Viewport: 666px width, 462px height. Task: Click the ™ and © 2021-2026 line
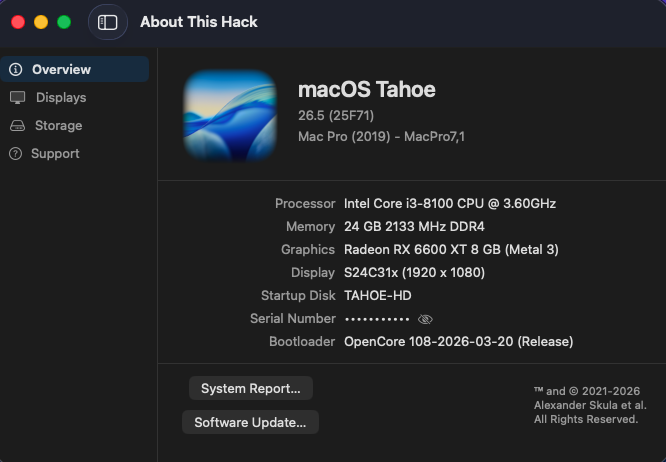pos(587,391)
